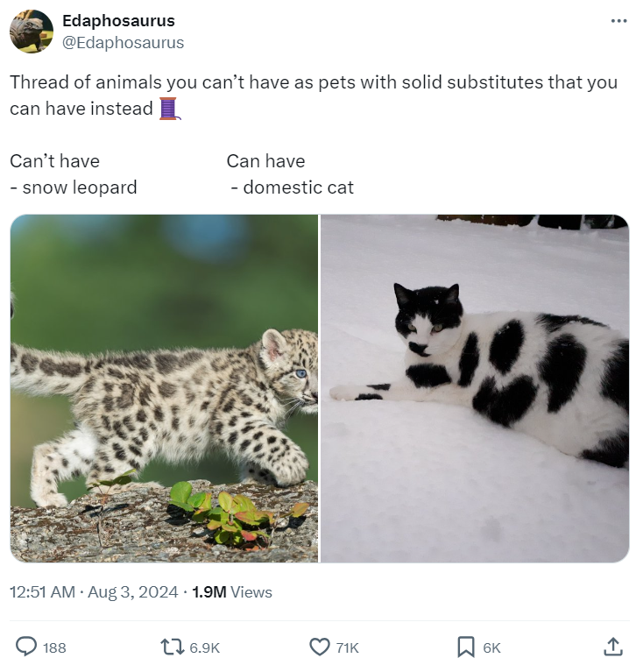The height and width of the screenshot is (672, 636).
Task: Click the reply speech bubble icon
Action: [27, 647]
